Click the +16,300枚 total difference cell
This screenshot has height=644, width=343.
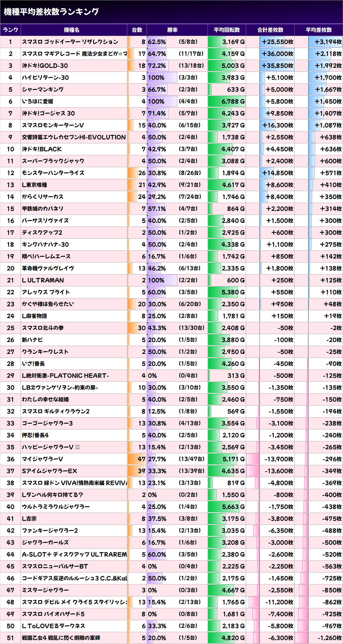click(x=270, y=125)
